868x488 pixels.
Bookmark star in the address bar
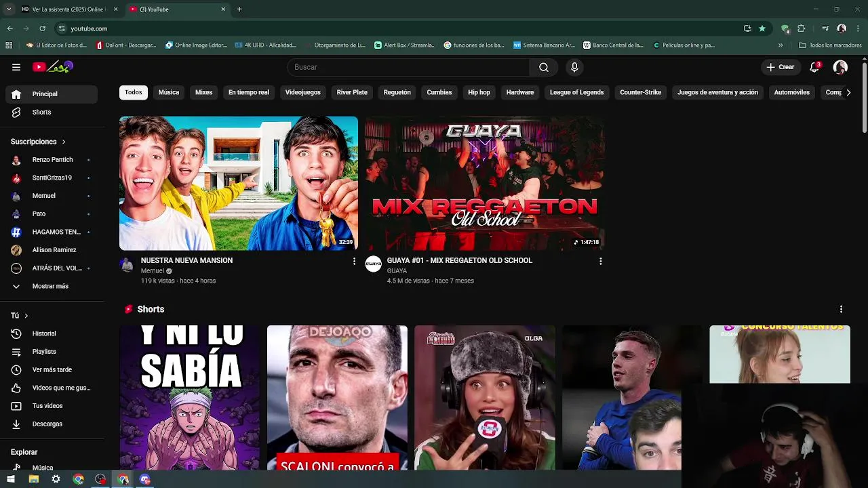click(762, 28)
